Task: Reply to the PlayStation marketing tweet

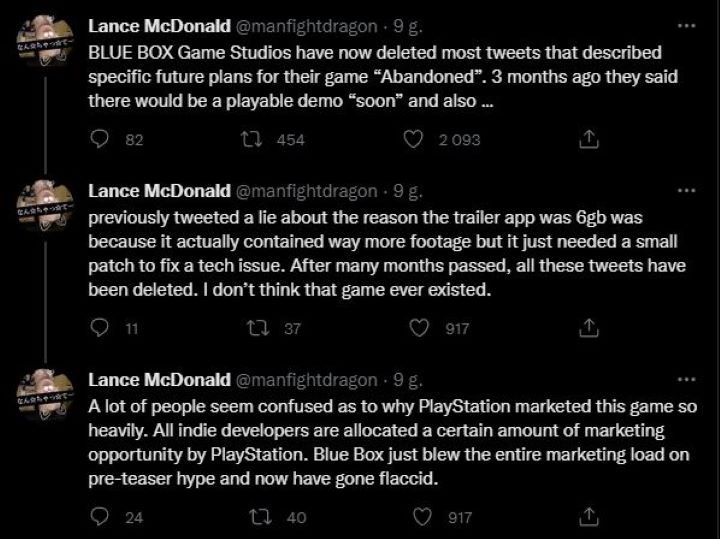Action: (98, 517)
